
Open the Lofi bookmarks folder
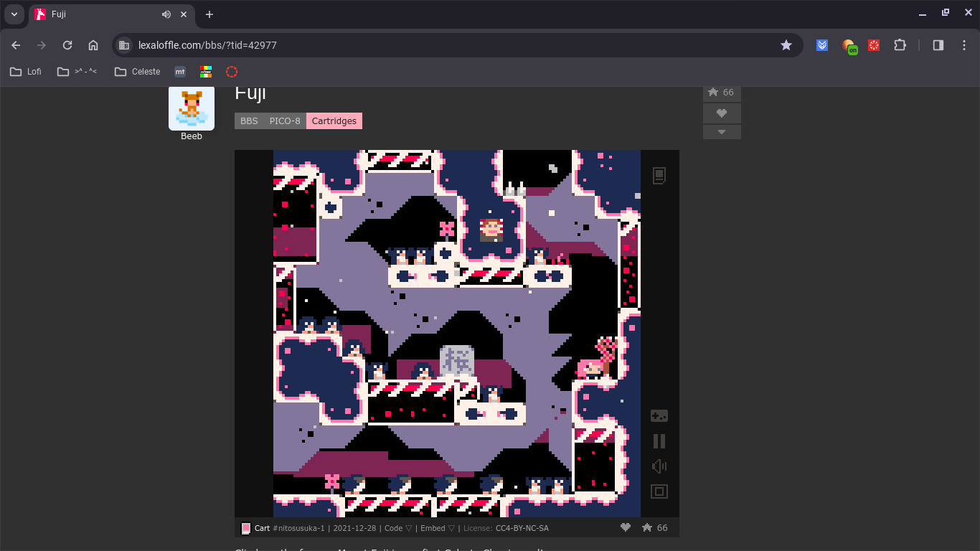(x=25, y=72)
